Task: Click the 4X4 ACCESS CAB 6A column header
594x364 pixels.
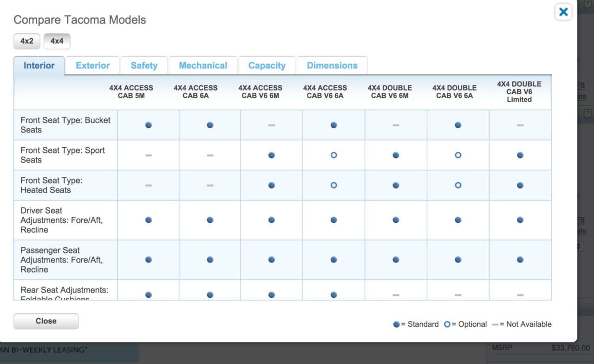Action: pyautogui.click(x=196, y=91)
